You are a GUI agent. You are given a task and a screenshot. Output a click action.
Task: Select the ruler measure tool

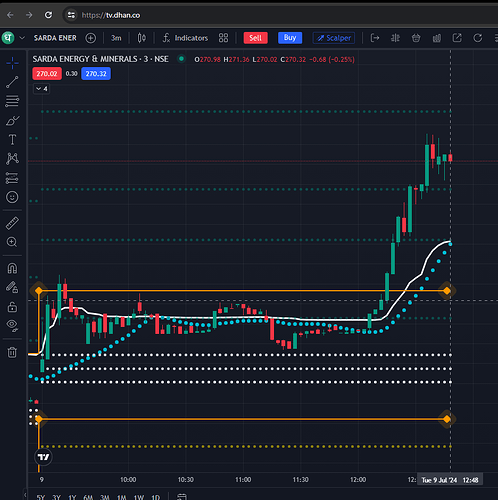click(x=12, y=223)
